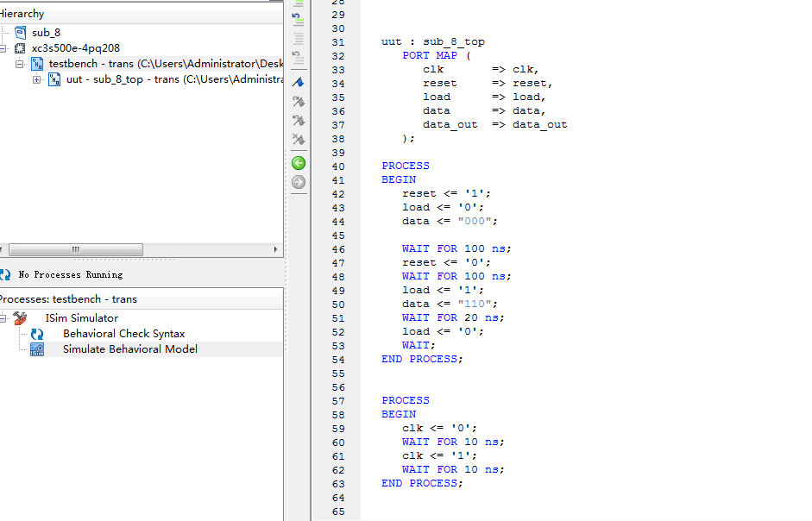Select the sub_8 project item
812x521 pixels.
[x=46, y=33]
